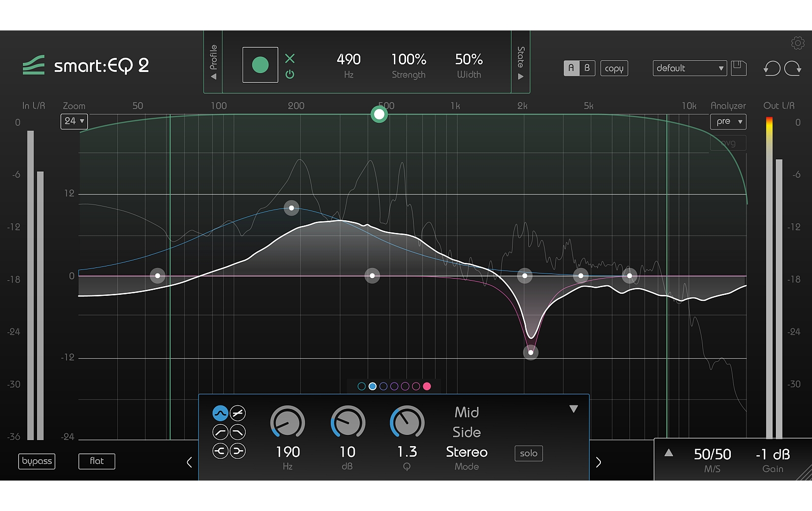Save preset with the floppy disk icon

[738, 68]
